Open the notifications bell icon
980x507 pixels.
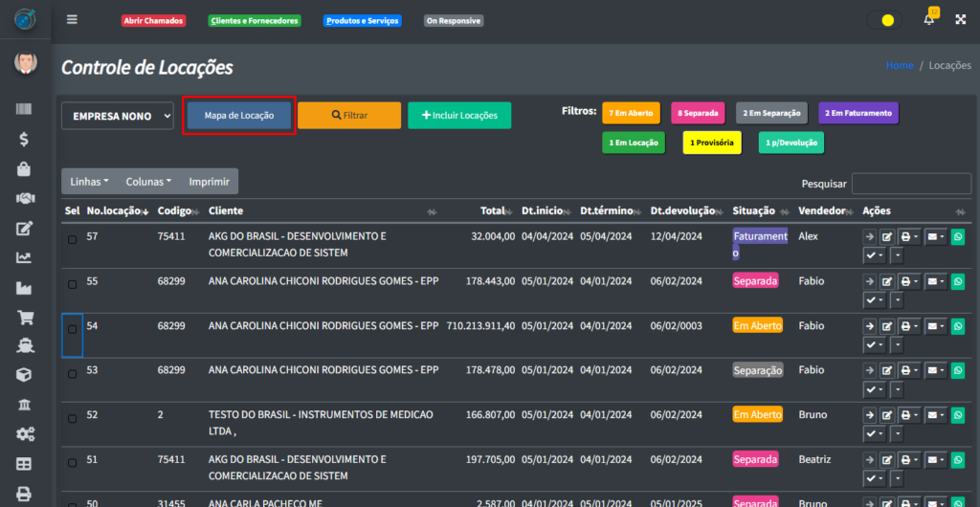pyautogui.click(x=928, y=20)
